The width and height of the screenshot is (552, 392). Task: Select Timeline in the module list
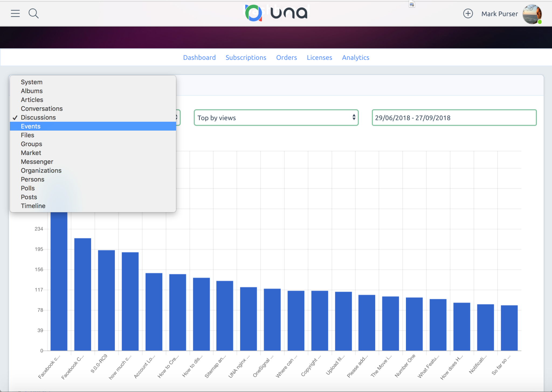coord(33,206)
